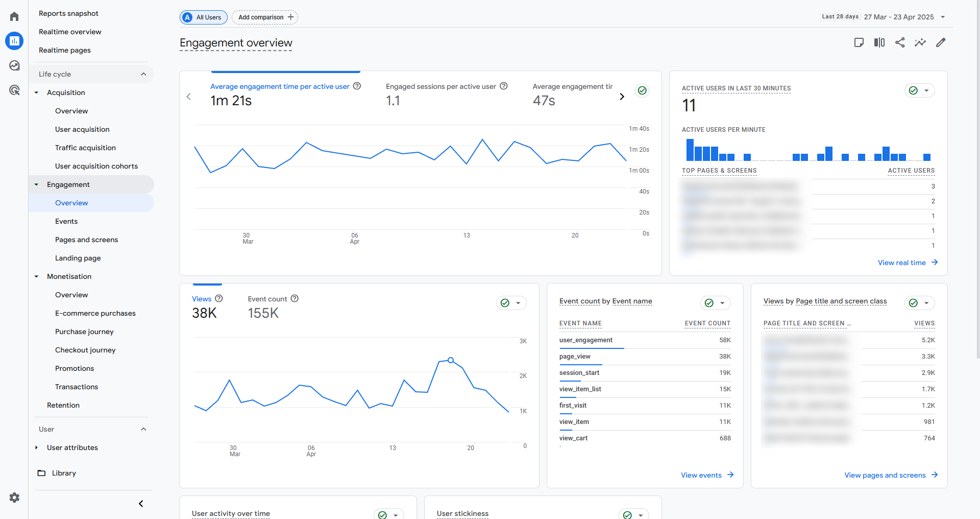Image resolution: width=980 pixels, height=519 pixels.
Task: Click highlighted data point on Views chart
Action: (451, 360)
